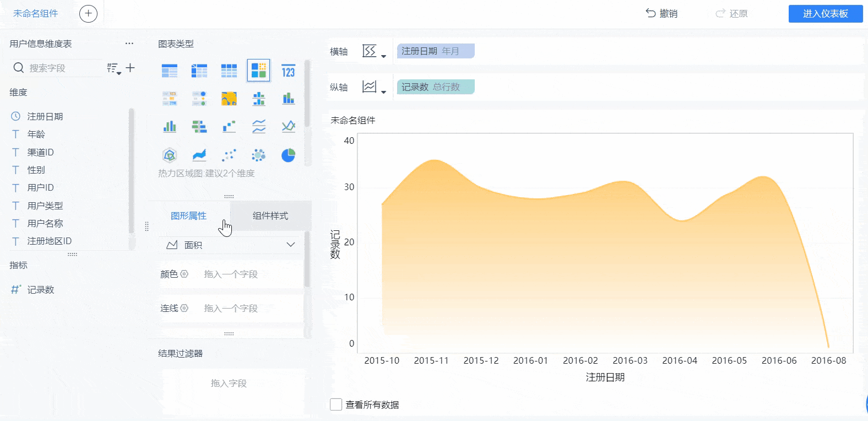Select the crossing multi-line chart icon
868x421 pixels.
pos(288,127)
